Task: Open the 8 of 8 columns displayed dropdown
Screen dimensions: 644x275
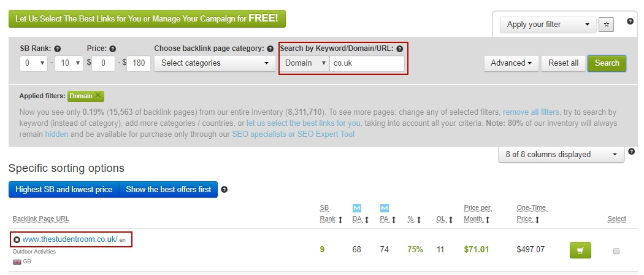Action: [561, 155]
